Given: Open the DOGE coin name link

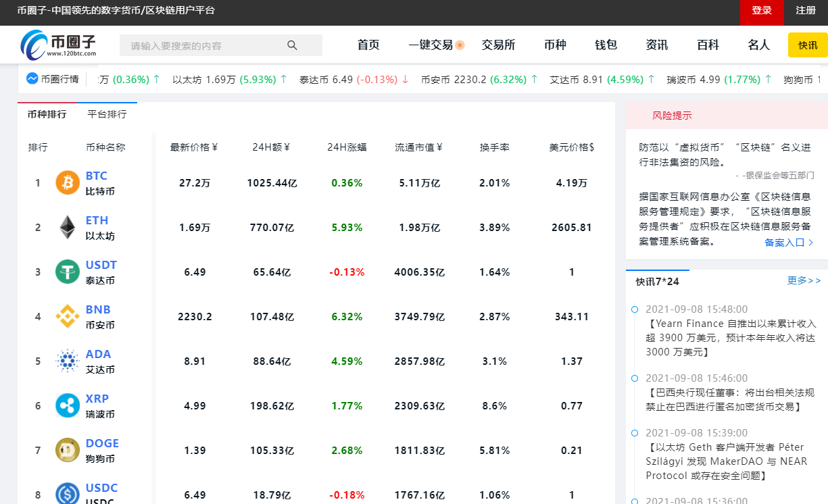Looking at the screenshot, I should (102, 443).
